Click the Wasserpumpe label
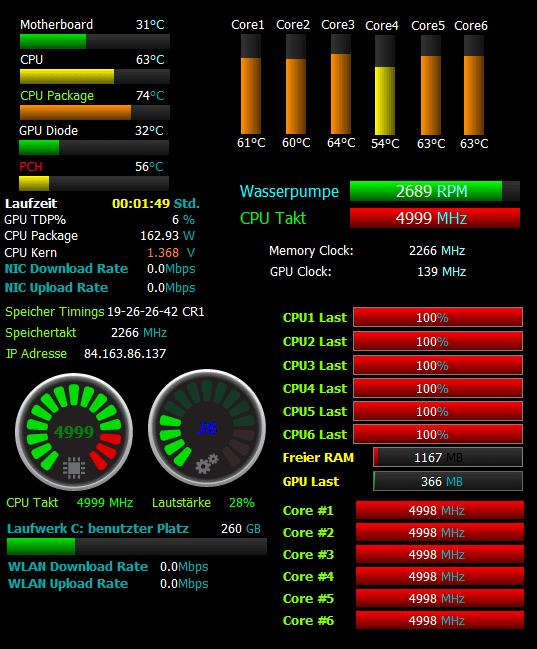The width and height of the screenshot is (537, 649). tap(289, 191)
